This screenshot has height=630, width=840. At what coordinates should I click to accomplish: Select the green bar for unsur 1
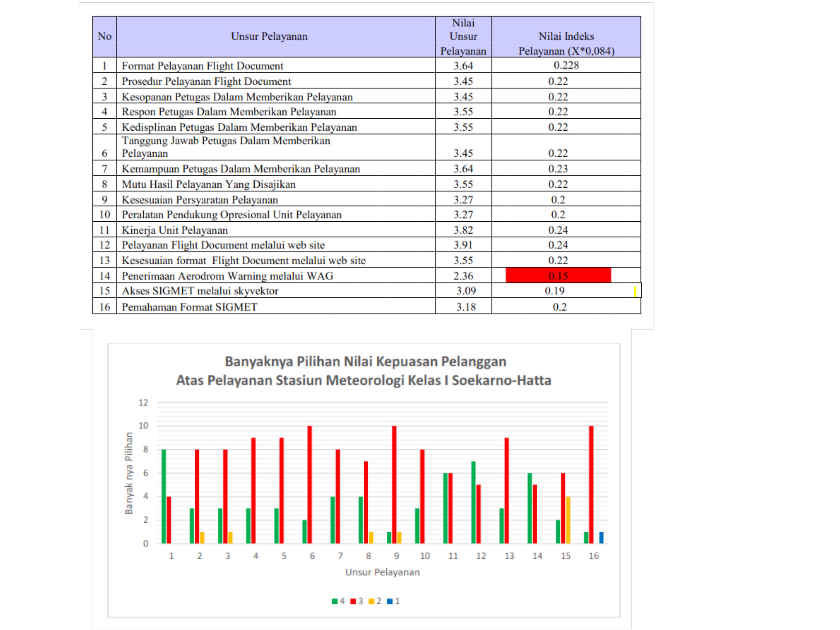(x=164, y=496)
